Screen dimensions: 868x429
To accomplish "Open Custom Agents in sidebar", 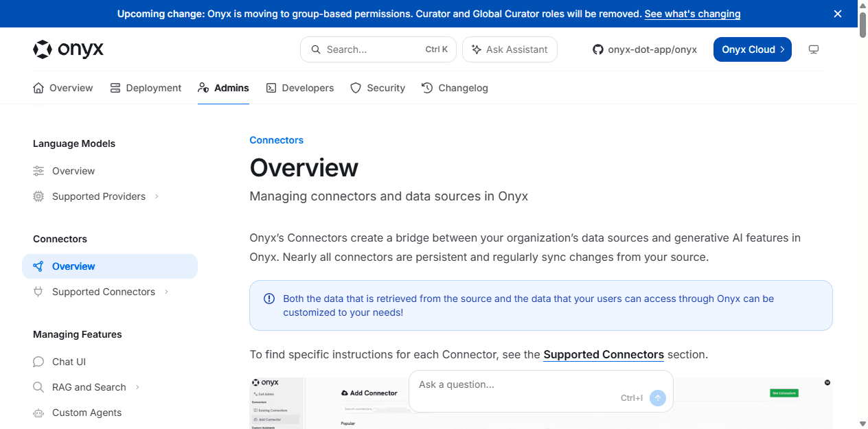I will click(x=110, y=413).
